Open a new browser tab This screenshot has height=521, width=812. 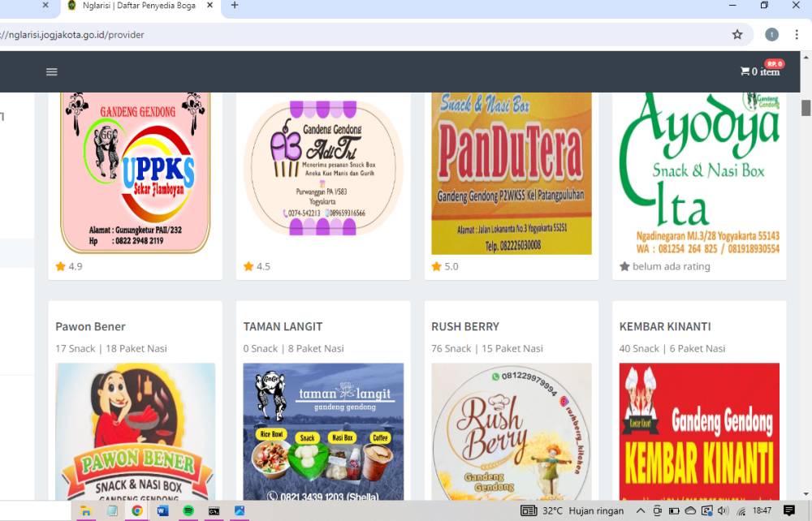tap(235, 5)
